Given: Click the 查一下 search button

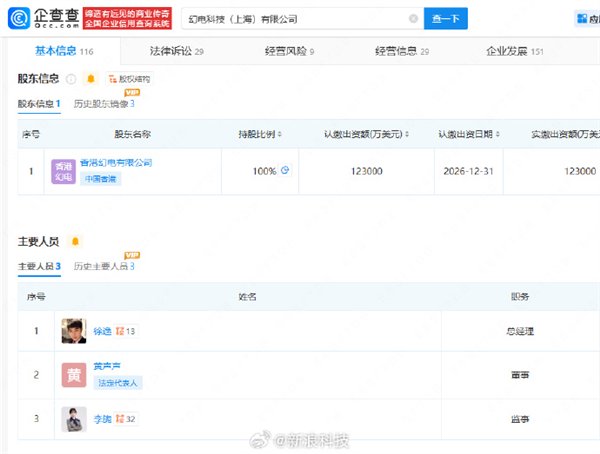Looking at the screenshot, I should 445,18.
